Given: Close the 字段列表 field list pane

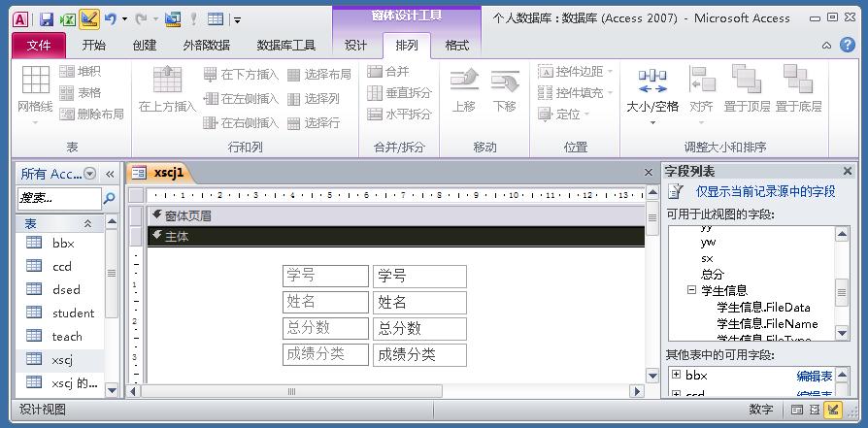Looking at the screenshot, I should (x=847, y=171).
